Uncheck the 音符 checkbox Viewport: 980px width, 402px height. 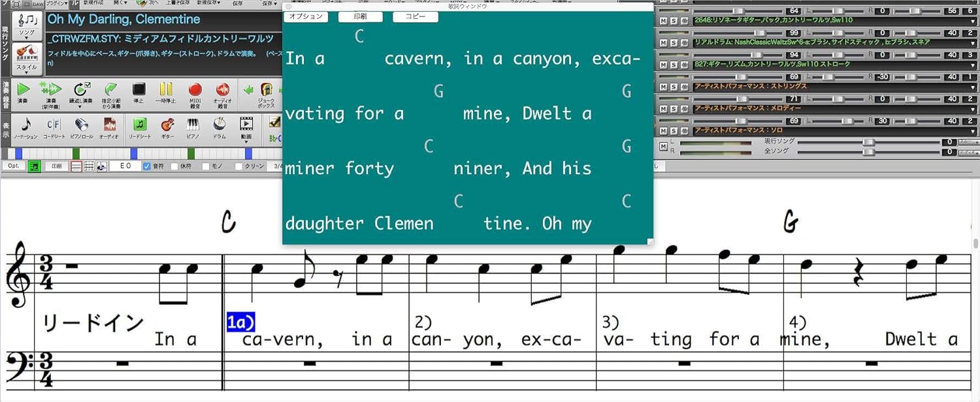(x=147, y=166)
